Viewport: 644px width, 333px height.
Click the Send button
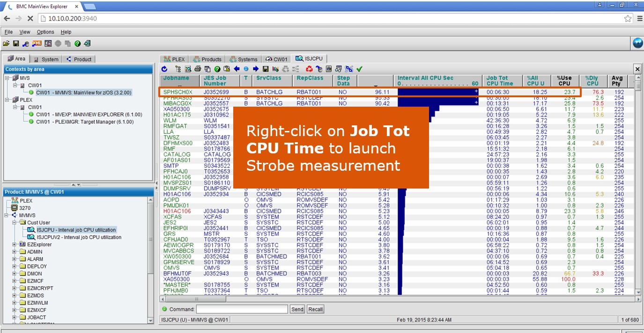297,309
